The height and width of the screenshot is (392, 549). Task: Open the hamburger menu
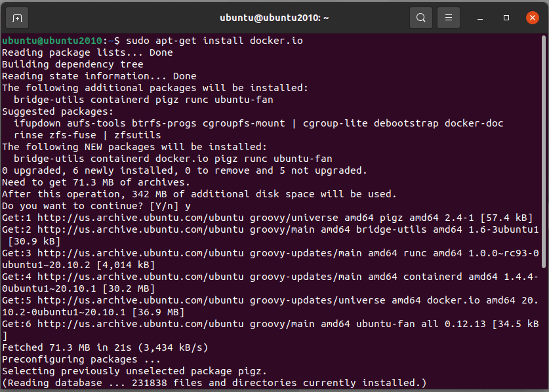click(x=449, y=18)
